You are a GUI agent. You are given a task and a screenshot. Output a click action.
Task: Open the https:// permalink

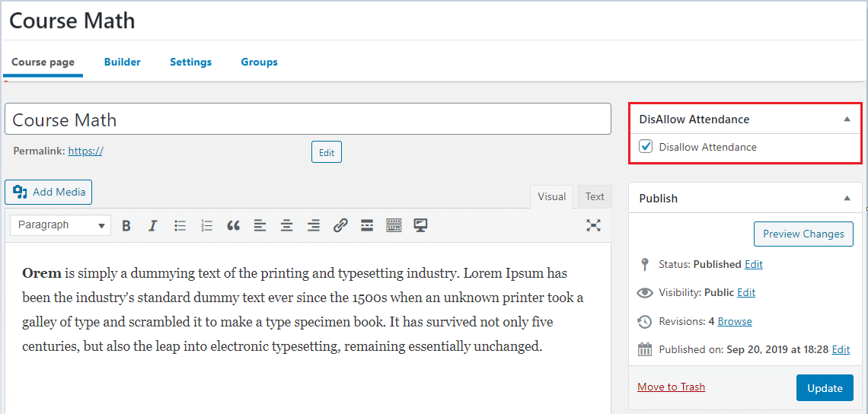(x=86, y=151)
